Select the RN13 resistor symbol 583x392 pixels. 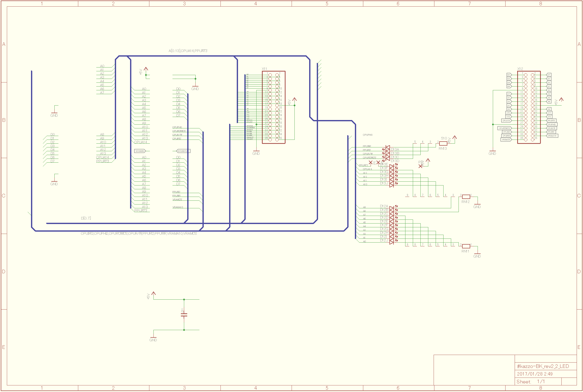443,144
